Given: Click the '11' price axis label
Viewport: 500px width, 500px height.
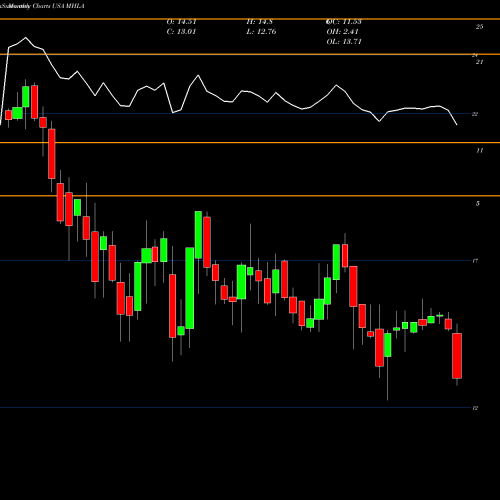Looking at the screenshot, I should [x=479, y=151].
